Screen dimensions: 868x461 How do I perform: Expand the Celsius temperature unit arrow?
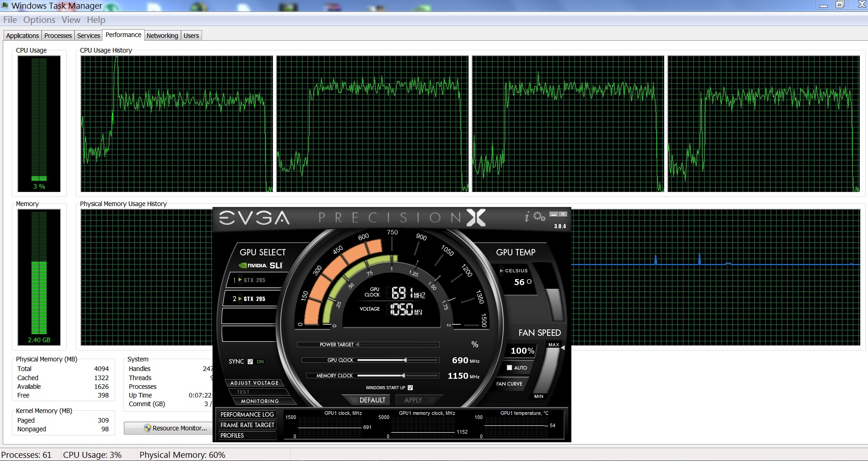pyautogui.click(x=501, y=271)
